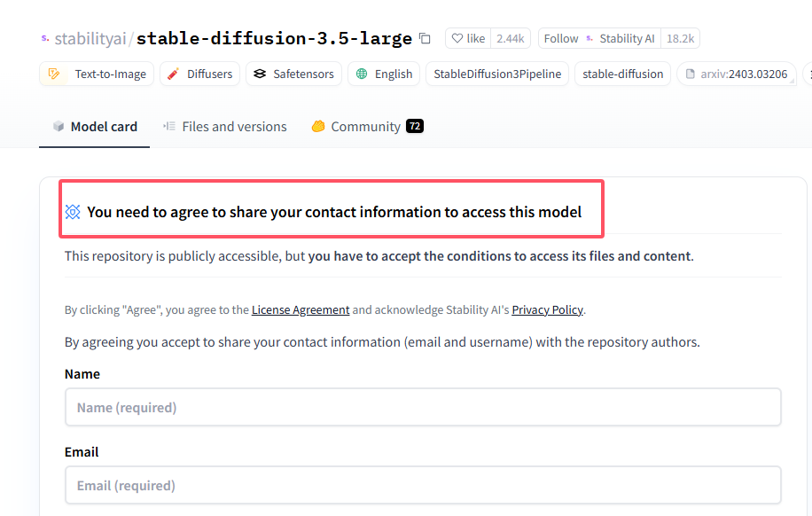This screenshot has height=516, width=812.
Task: Focus the Email (required) field
Action: coord(423,486)
